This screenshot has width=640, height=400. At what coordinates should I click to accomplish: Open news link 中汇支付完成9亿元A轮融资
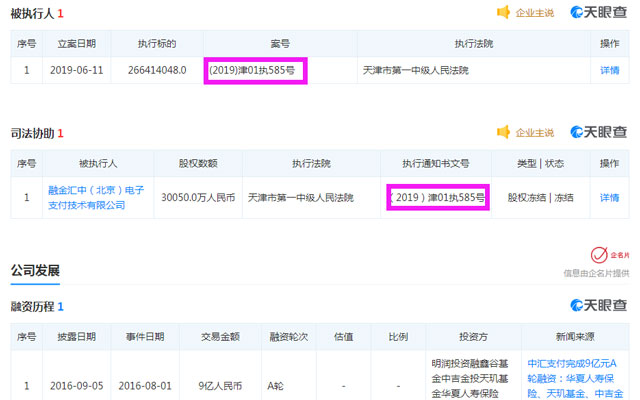pos(575,378)
